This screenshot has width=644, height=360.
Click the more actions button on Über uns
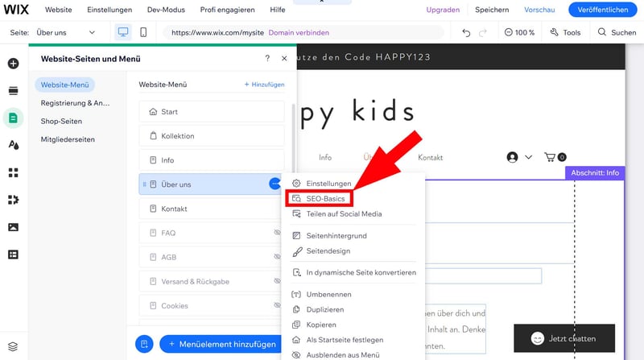(275, 184)
